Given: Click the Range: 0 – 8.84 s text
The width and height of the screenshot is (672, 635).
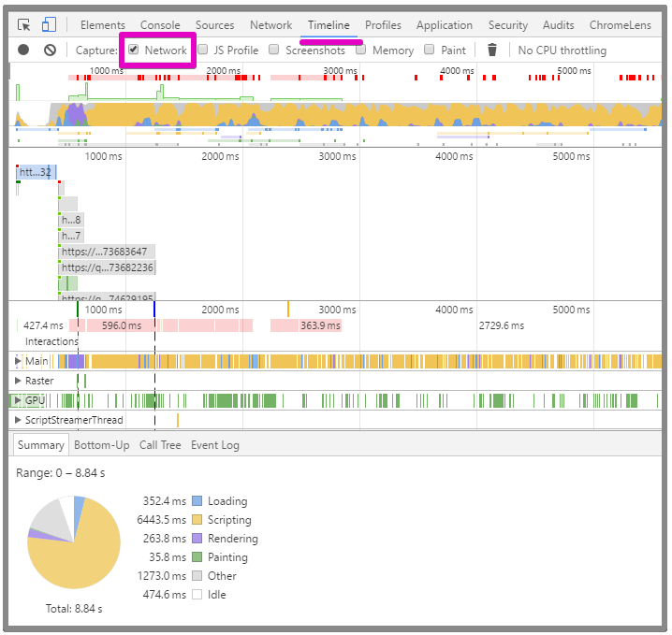Looking at the screenshot, I should (61, 473).
